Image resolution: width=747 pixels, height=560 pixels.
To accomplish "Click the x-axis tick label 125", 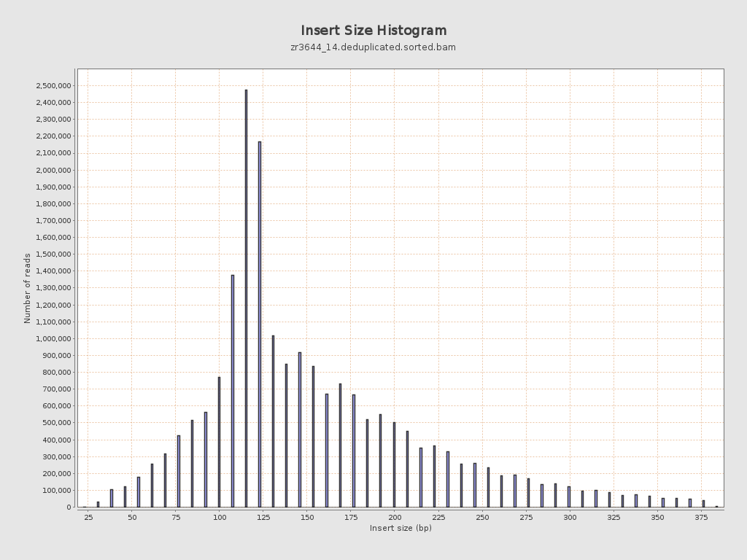I will (263, 517).
